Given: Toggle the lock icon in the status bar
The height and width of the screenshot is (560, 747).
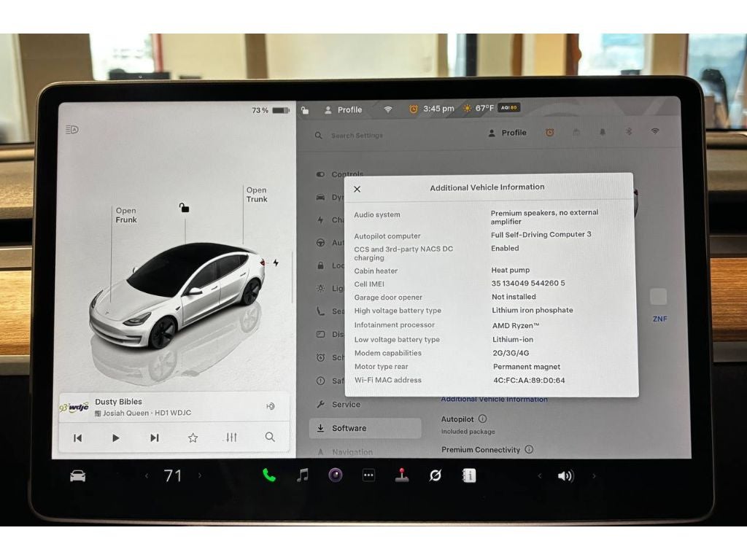Looking at the screenshot, I should pos(305,110).
